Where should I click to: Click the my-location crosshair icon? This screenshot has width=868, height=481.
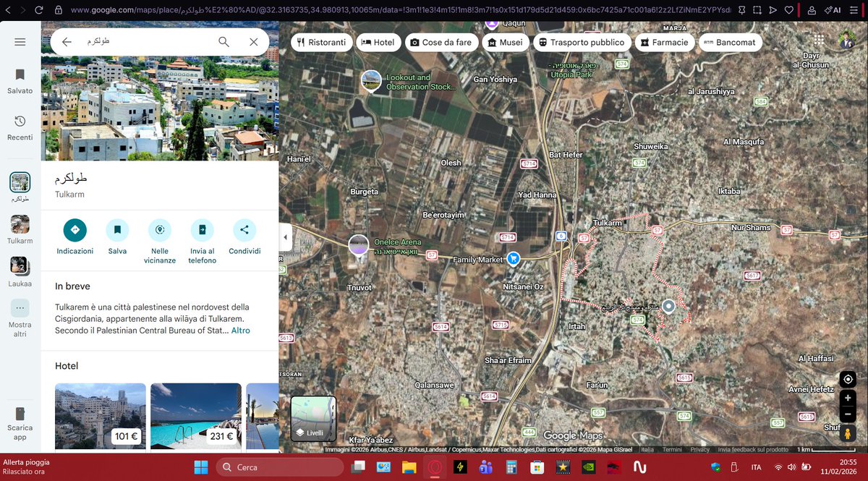tap(847, 378)
